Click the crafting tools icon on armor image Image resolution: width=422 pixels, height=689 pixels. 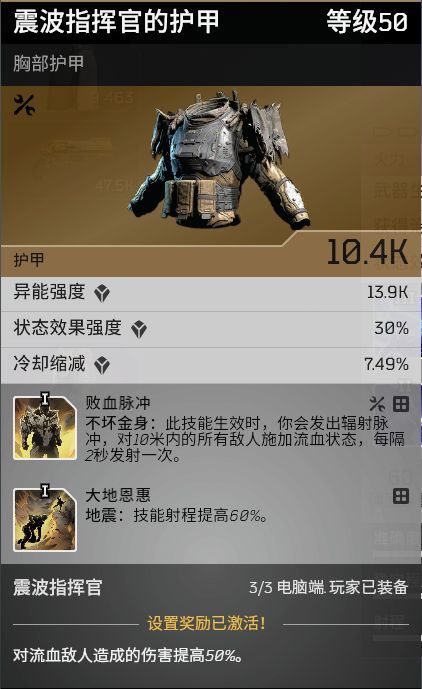[x=24, y=105]
